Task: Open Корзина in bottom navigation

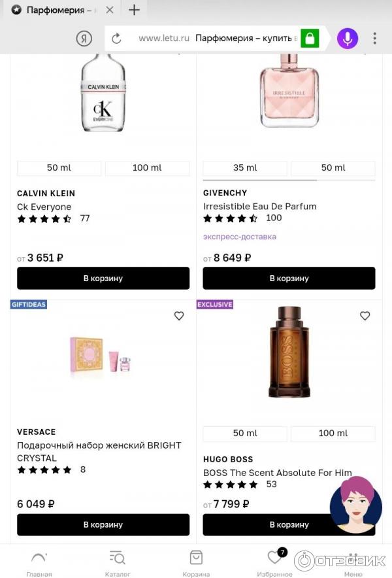Action: point(196,564)
